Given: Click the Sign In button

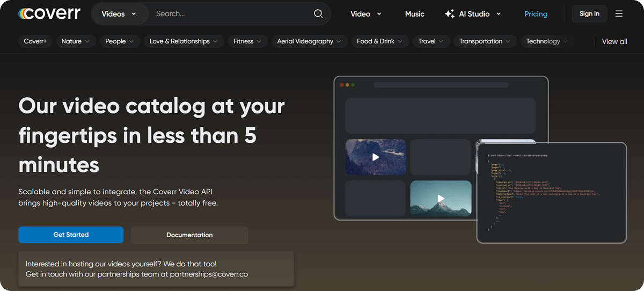Looking at the screenshot, I should pyautogui.click(x=589, y=14).
